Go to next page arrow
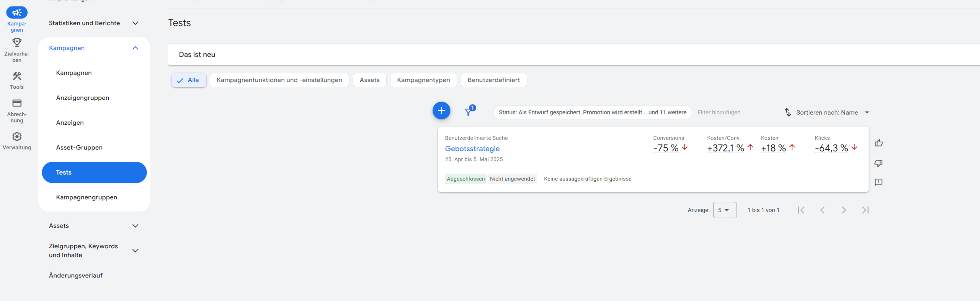 click(x=844, y=210)
